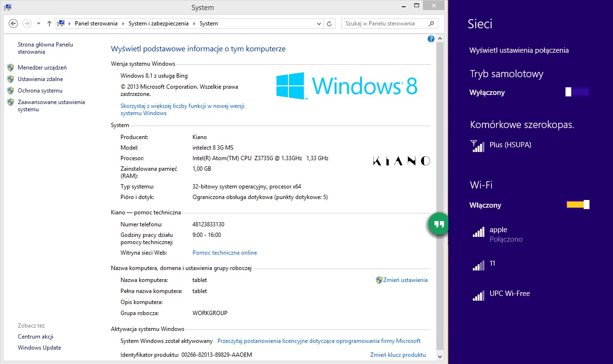Click working hours 9:00 - 16:00
613x364 pixels.
207,235
